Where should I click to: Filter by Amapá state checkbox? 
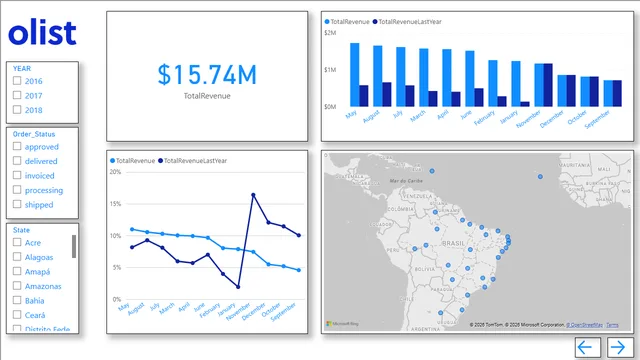(17, 271)
